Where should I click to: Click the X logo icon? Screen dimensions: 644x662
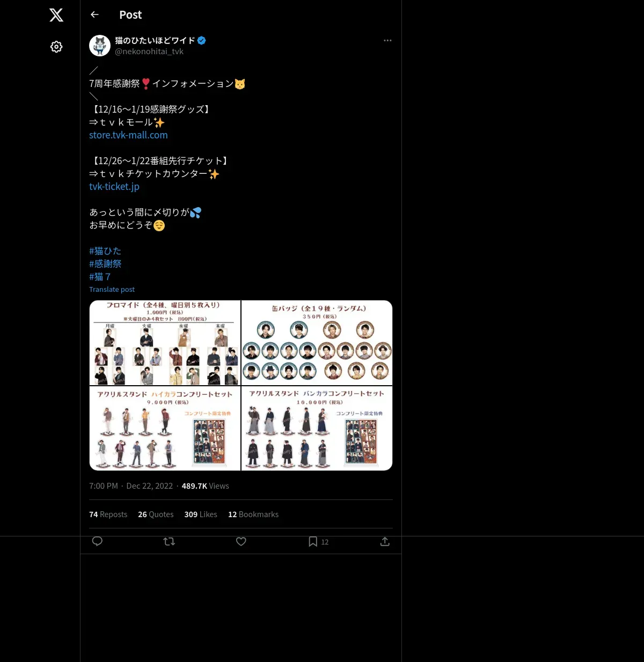56,15
